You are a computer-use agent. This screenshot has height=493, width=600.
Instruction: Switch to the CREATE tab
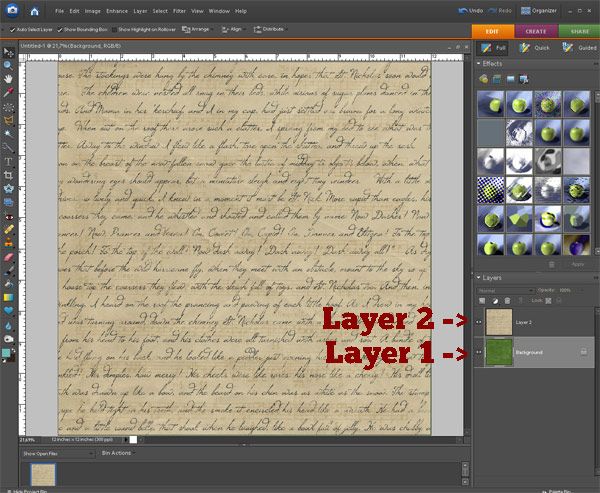pos(536,31)
